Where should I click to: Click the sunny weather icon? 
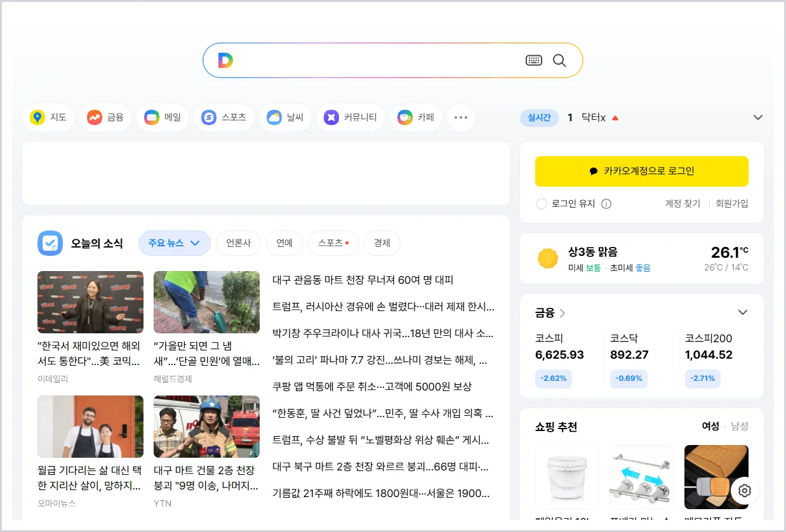pos(547,258)
